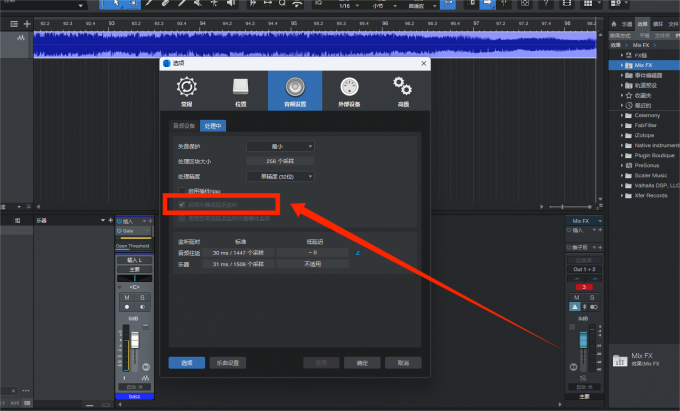Open the 文件 tab in browser

point(673,24)
